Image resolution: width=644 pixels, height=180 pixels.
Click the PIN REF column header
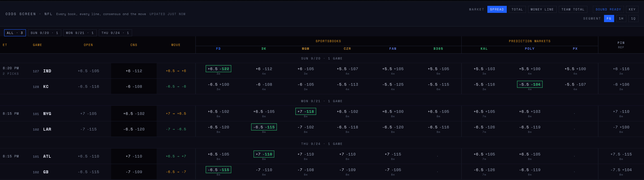621,45
